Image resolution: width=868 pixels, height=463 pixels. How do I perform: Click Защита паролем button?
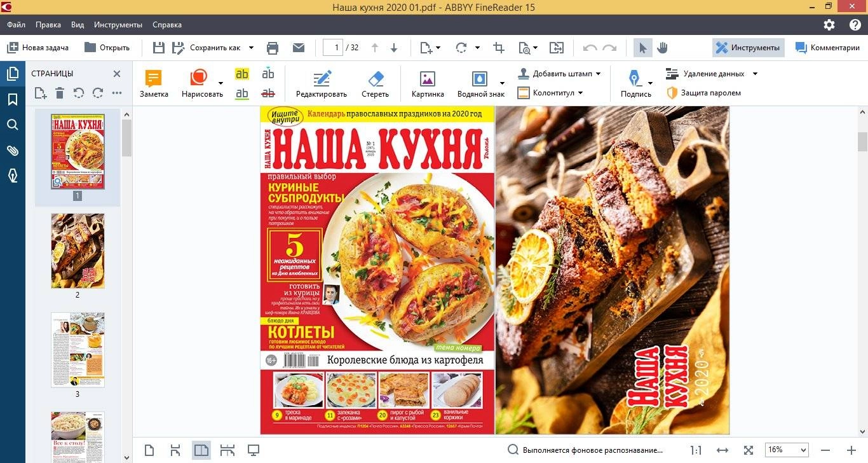click(703, 93)
